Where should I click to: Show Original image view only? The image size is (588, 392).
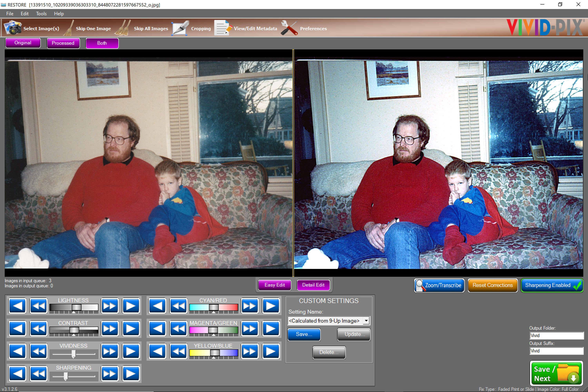pos(23,43)
